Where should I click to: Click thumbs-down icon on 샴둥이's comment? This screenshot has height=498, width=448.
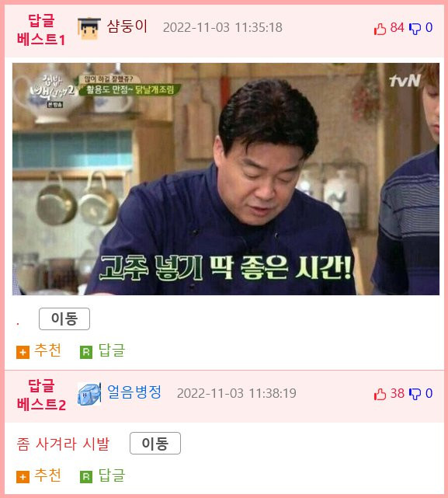coord(415,29)
